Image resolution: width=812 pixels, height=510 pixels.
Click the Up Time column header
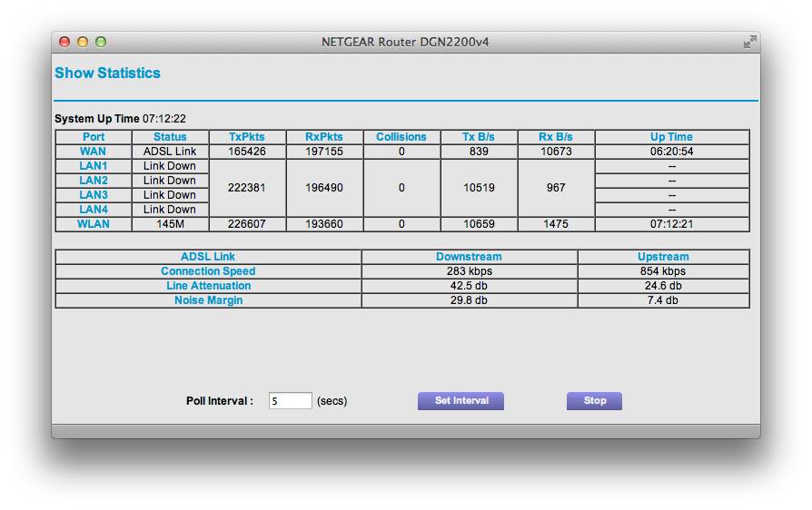671,137
